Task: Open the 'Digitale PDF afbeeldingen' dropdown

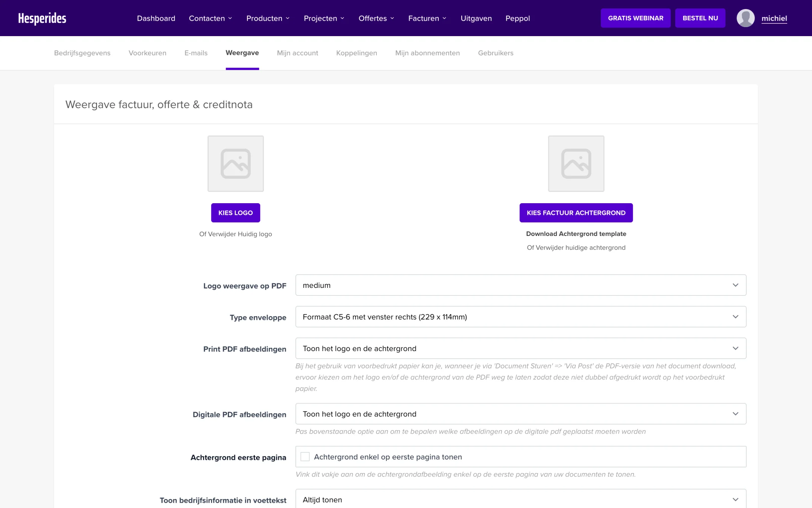Action: tap(521, 414)
